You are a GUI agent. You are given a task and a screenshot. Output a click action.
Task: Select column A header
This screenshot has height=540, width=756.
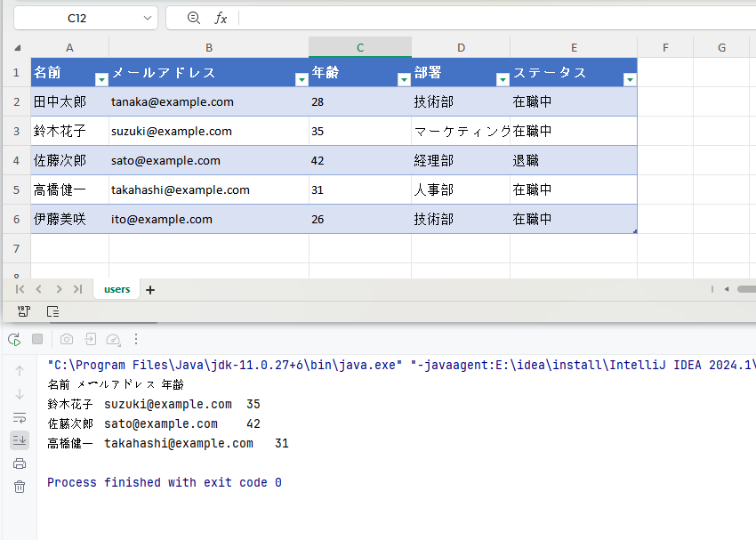point(70,48)
